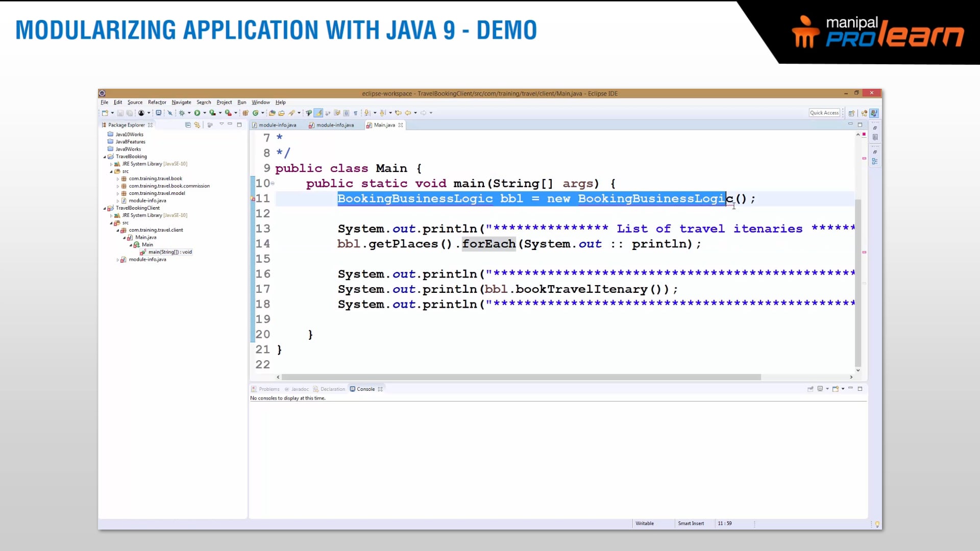Click the Save toolbar icon
The image size is (980, 551).
tap(120, 113)
